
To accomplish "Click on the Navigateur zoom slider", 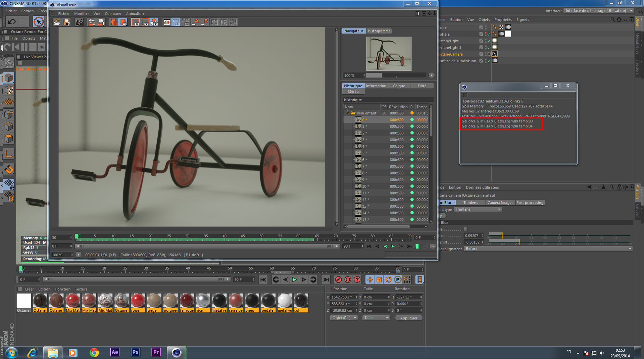I will point(396,75).
